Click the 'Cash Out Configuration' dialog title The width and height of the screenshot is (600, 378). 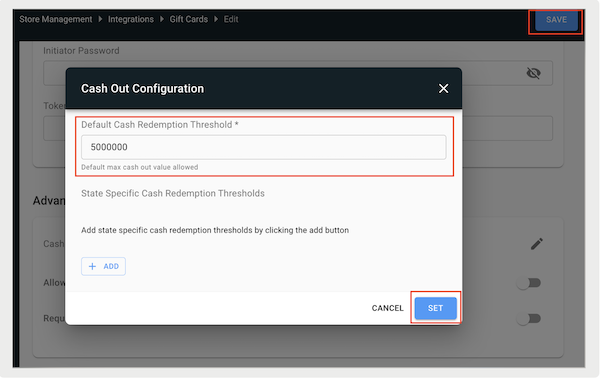pos(142,88)
